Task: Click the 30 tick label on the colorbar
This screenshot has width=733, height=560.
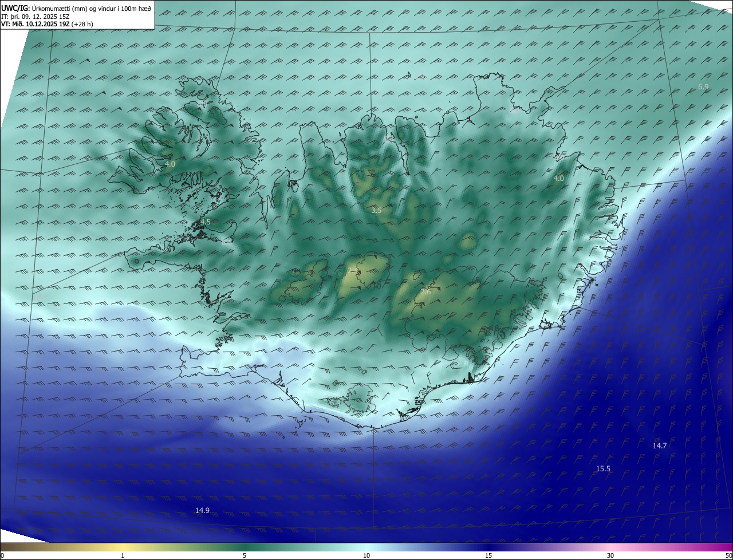Action: click(x=610, y=555)
